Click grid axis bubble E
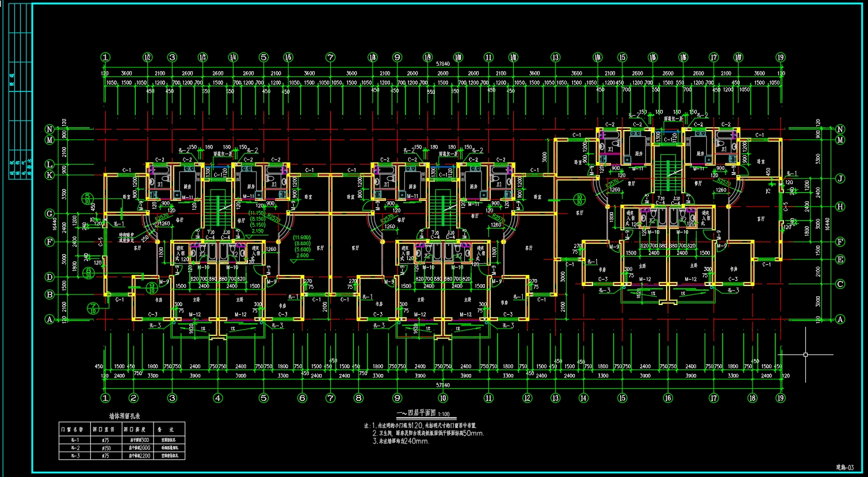The width and height of the screenshot is (868, 477). (824, 260)
